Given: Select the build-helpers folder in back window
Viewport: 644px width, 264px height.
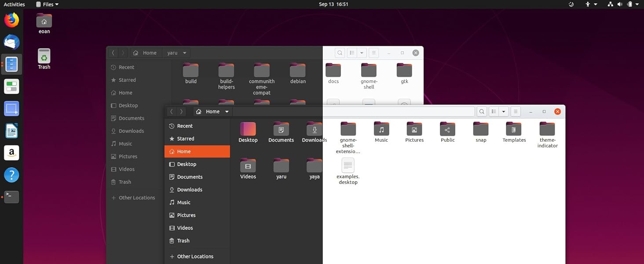Looking at the screenshot, I should pos(227,77).
